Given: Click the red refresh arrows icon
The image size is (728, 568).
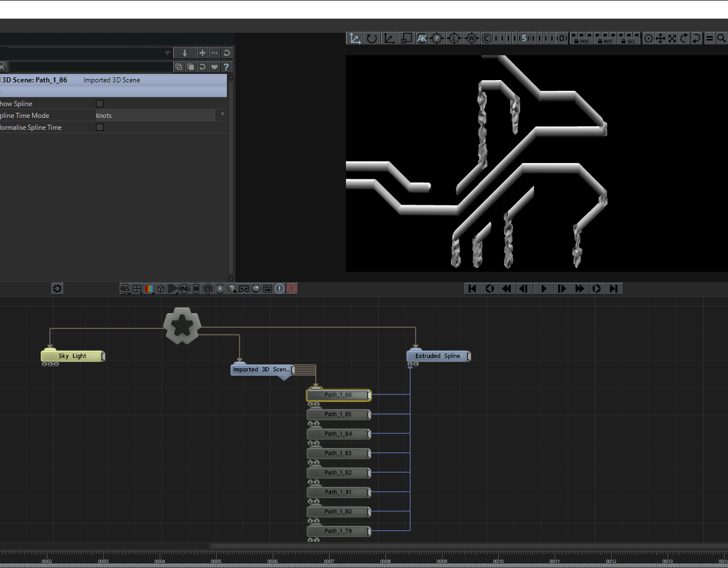Looking at the screenshot, I should coord(292,289).
